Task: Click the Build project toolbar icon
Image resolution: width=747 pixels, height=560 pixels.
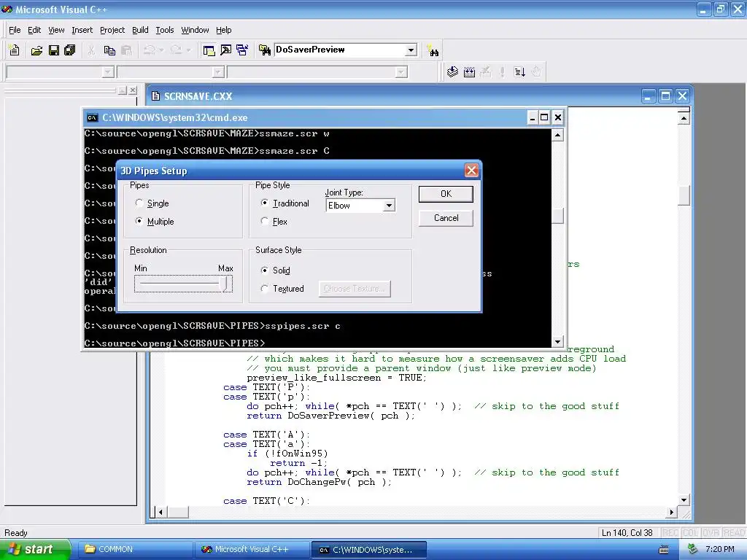Action: (x=469, y=72)
